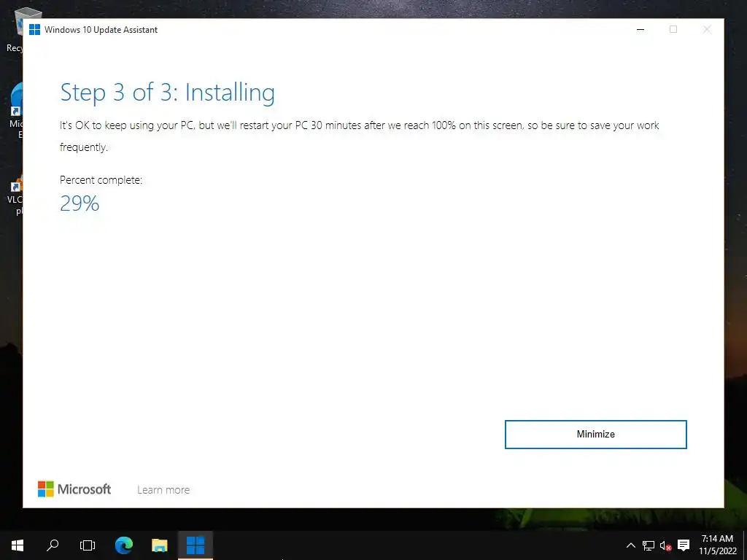Click the Microsoft Edge desktop shortcut

15,111
